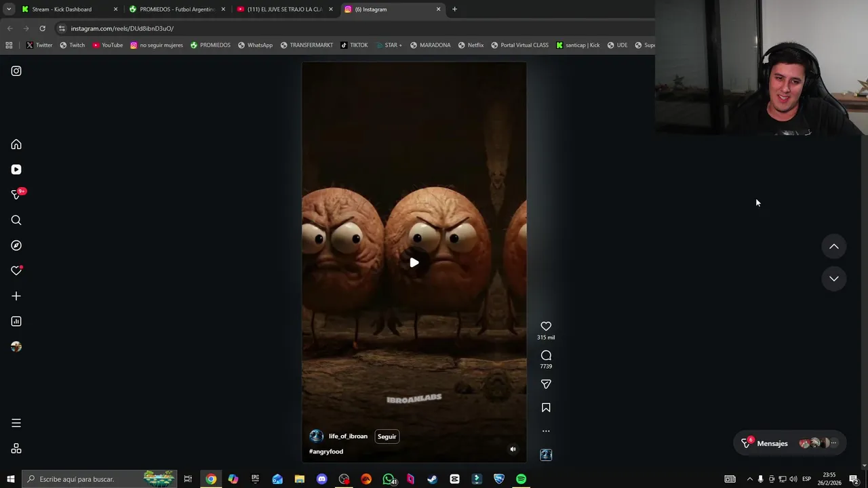The image size is (868, 488).
Task: Expand the tab search dropdown
Action: click(9, 9)
